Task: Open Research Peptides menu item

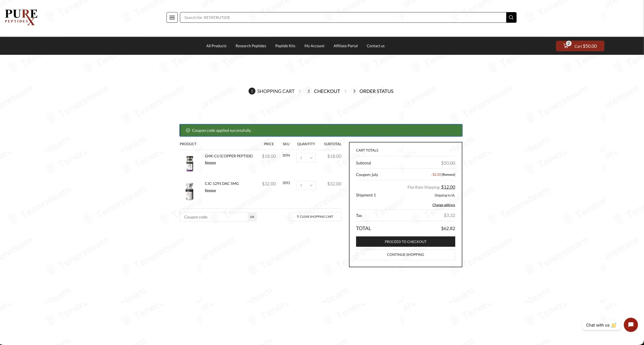Action: tap(251, 46)
